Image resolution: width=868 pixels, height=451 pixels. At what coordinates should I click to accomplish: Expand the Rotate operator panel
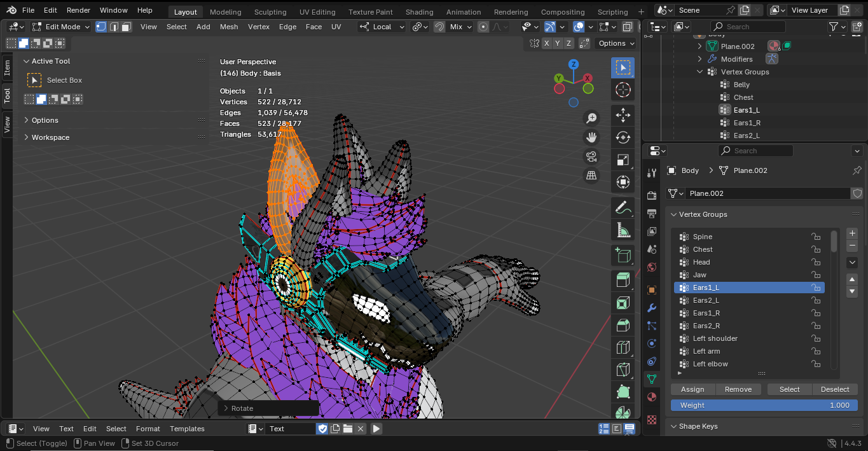[242, 408]
